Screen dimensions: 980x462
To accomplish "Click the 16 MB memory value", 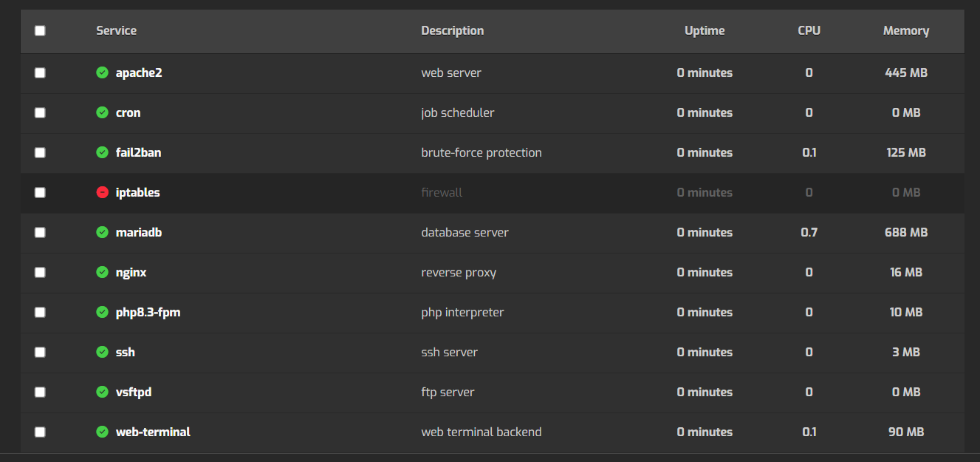I will tap(906, 272).
